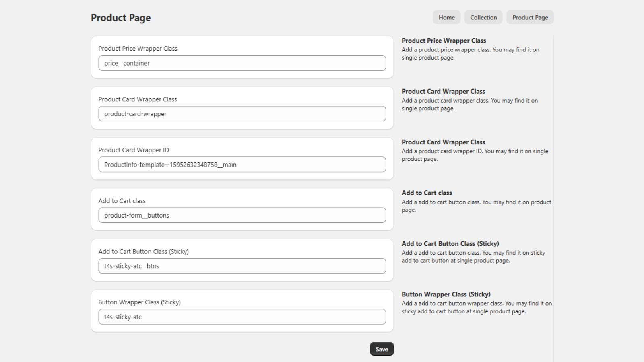The height and width of the screenshot is (362, 644).
Task: Focus the Product Card Wrapper ID input
Action: 242,164
